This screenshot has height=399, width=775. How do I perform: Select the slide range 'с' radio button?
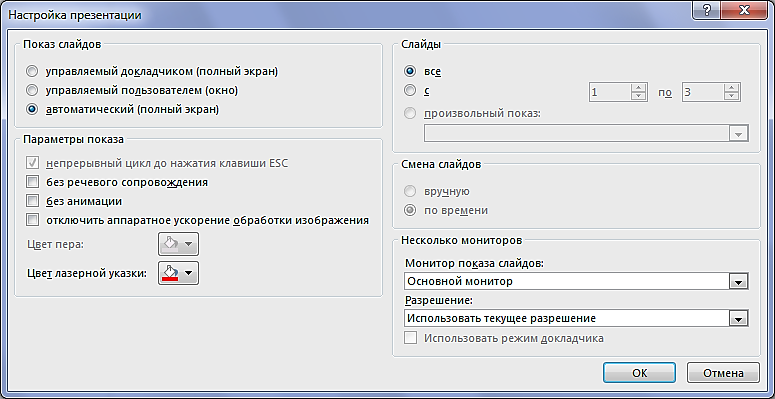pyautogui.click(x=410, y=90)
